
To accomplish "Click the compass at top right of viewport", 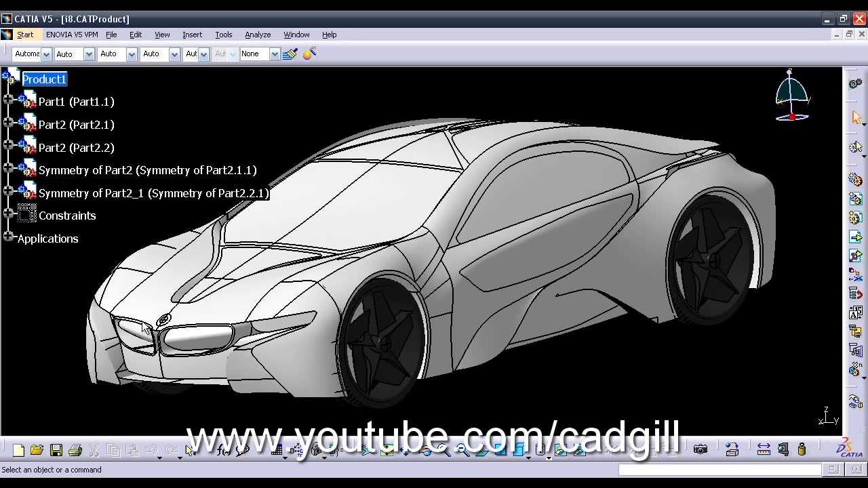I will (792, 95).
